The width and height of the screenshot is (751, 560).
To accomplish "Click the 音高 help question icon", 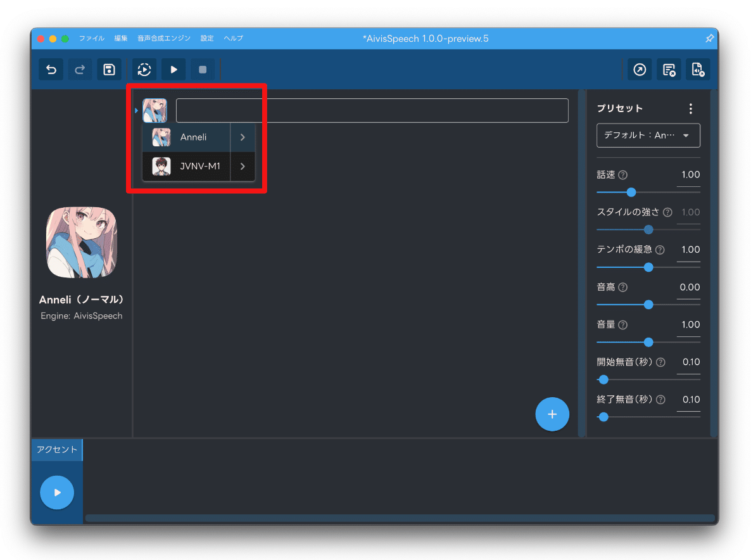I will [622, 288].
